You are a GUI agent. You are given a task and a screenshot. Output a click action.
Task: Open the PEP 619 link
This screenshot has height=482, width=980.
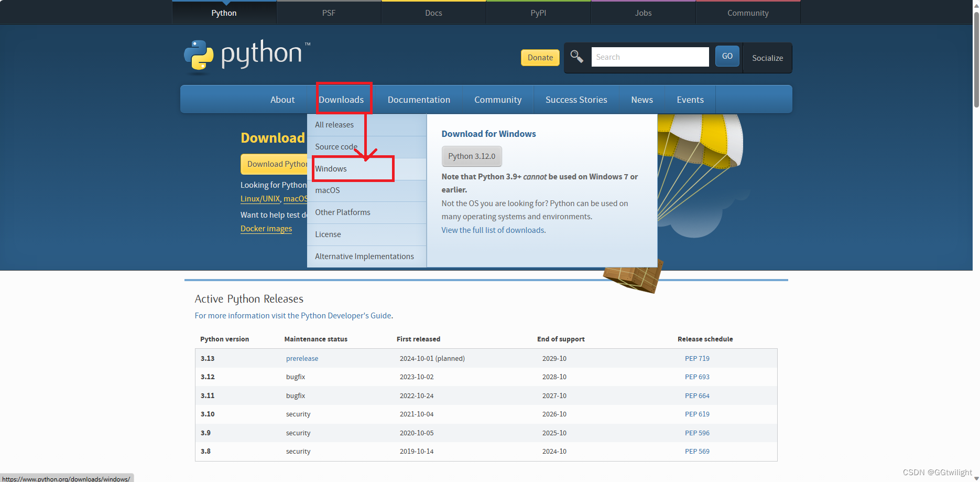(x=697, y=414)
